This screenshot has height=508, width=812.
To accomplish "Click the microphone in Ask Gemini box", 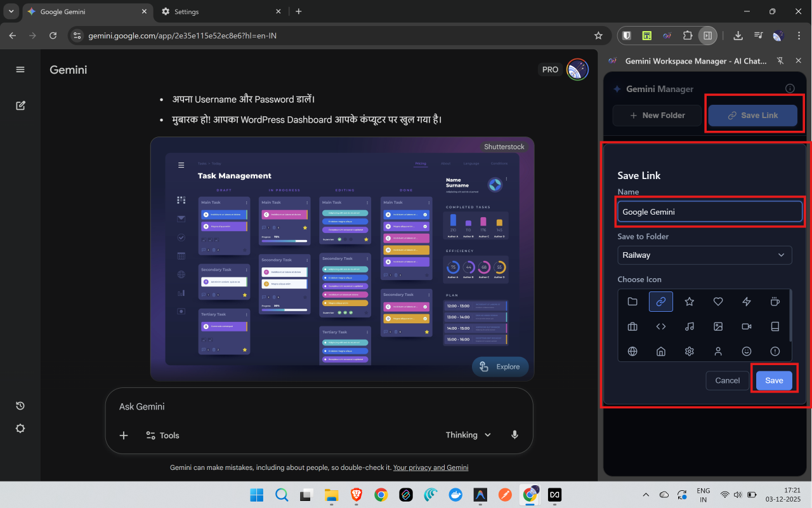I will 515,435.
